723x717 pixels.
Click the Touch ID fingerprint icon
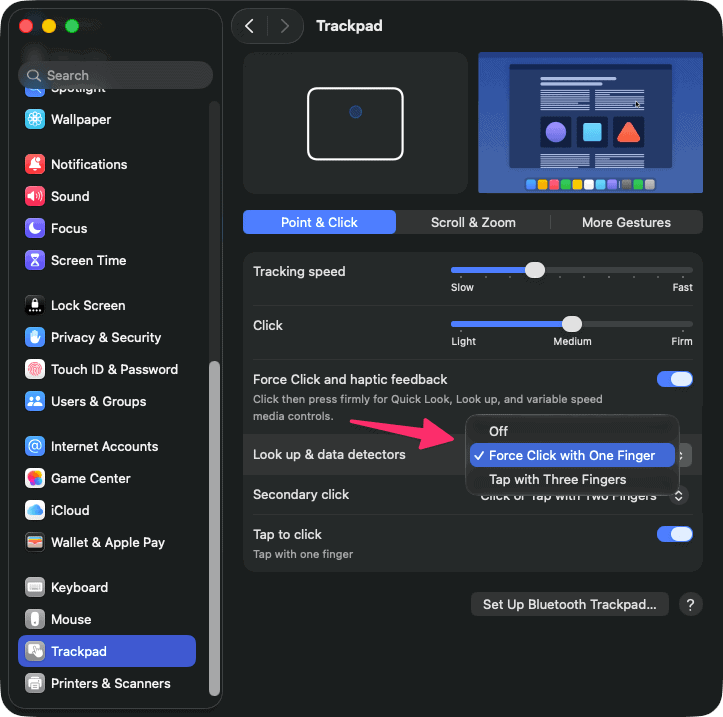point(35,369)
